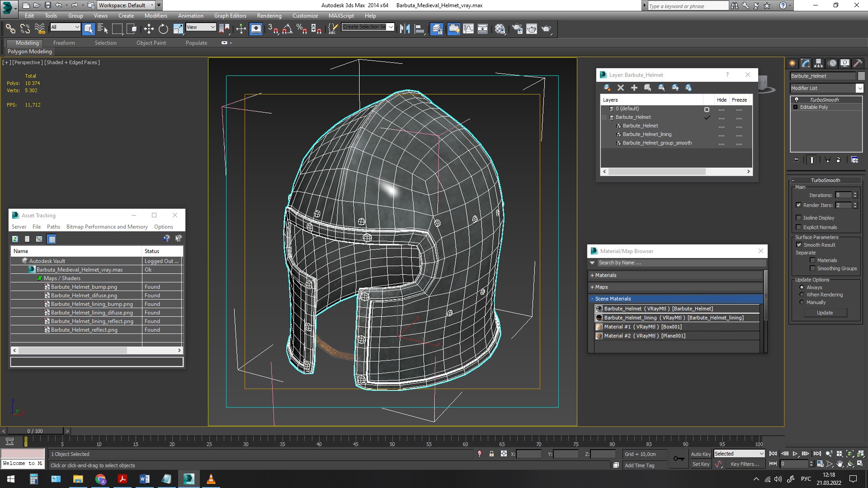This screenshot has height=488, width=868.
Task: Click Add Selected Objects plus icon in Layer dialog
Action: coord(634,88)
